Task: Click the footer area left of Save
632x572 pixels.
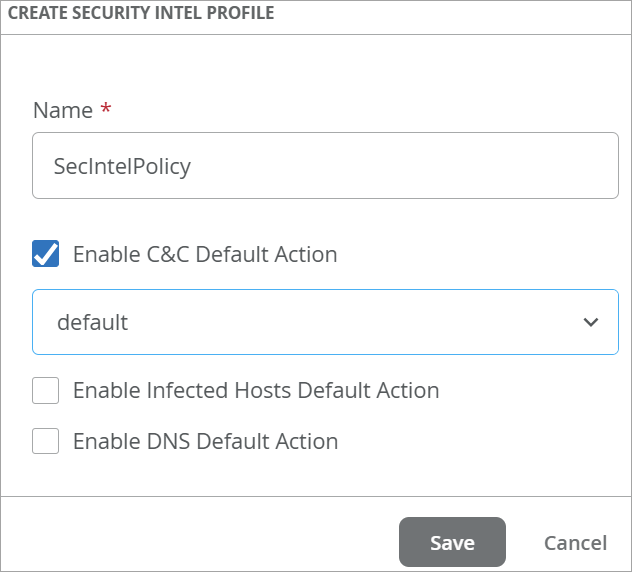Action: pyautogui.click(x=200, y=543)
